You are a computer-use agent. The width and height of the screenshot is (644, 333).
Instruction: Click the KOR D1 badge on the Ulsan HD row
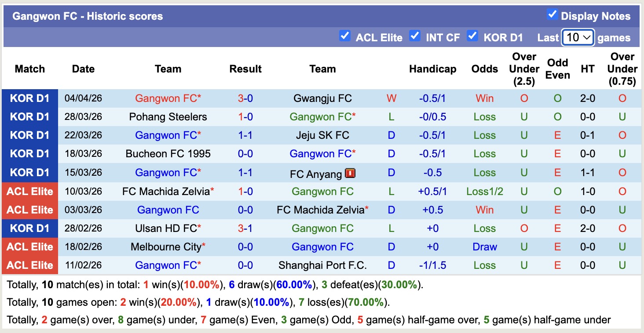29,228
